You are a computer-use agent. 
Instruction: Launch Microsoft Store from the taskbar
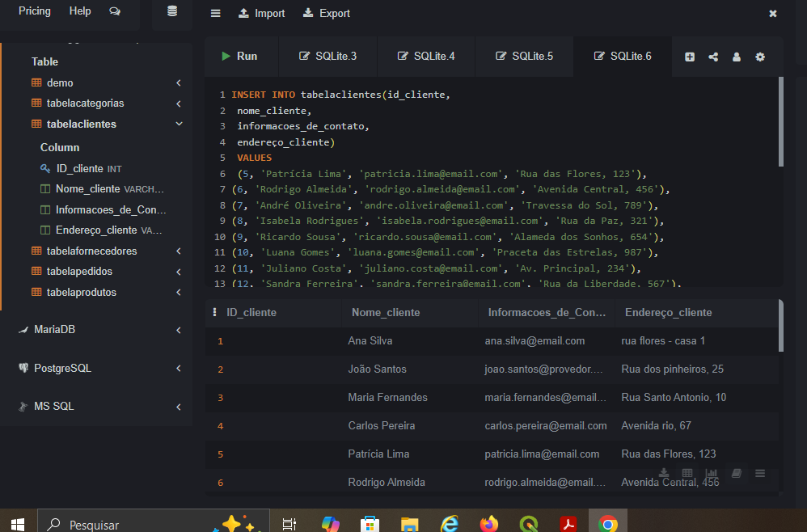370,524
